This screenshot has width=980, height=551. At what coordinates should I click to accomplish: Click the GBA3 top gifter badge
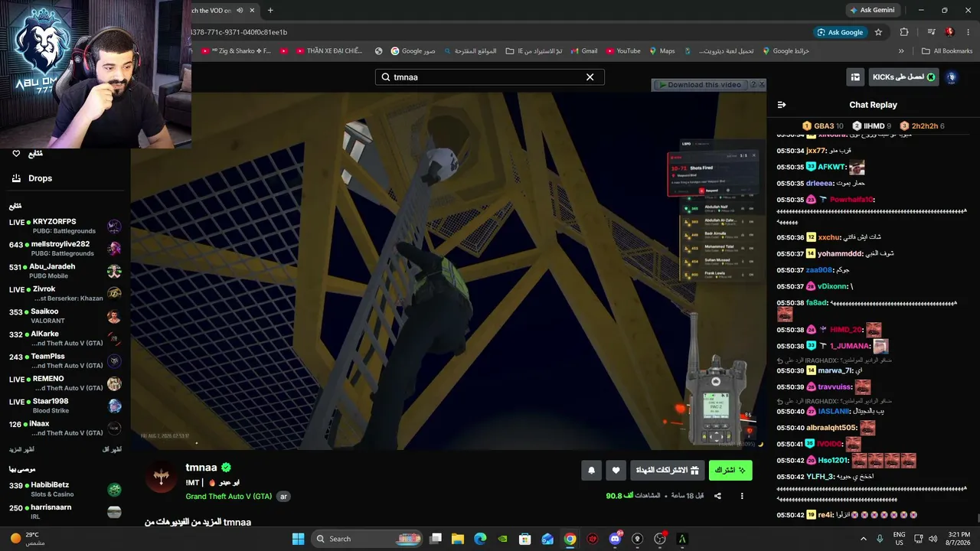[x=823, y=126]
